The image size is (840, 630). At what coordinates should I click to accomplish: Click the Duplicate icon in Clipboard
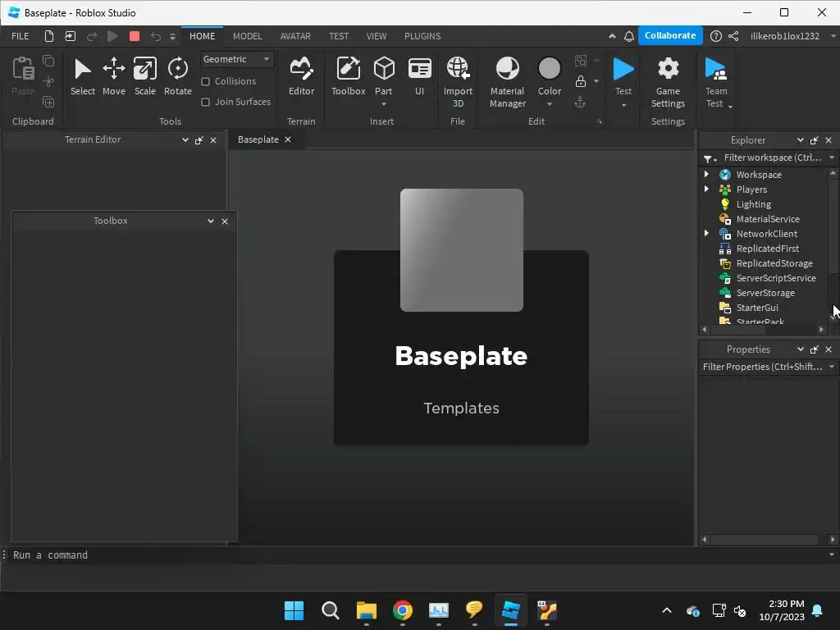pos(48,102)
